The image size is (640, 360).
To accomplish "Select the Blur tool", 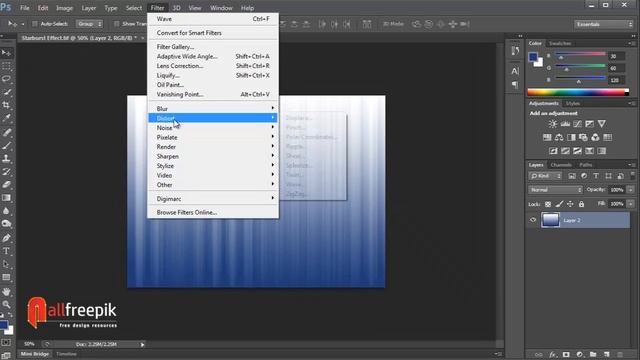I will [6, 211].
